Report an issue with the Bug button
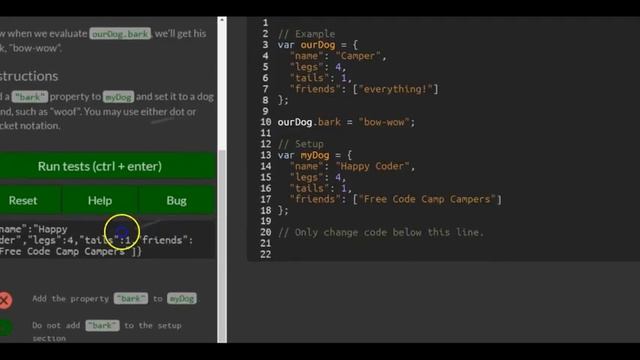Viewport: 640px width, 360px height. pos(177,200)
